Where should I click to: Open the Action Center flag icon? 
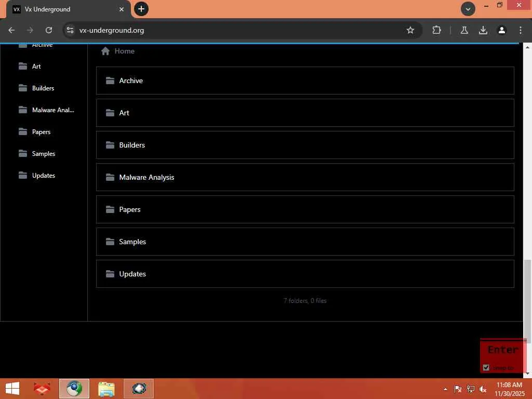(x=458, y=389)
